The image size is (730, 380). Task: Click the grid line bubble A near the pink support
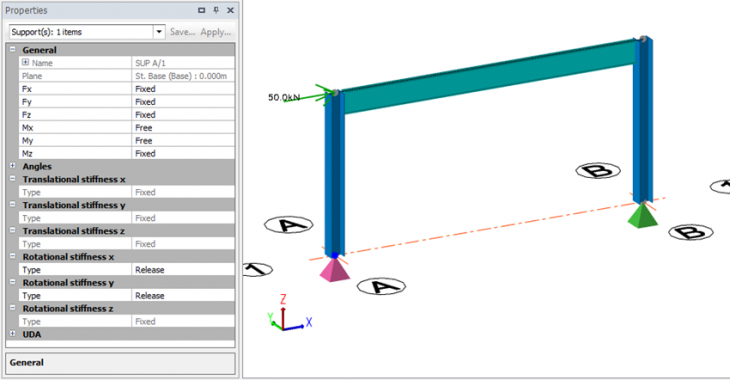(381, 287)
